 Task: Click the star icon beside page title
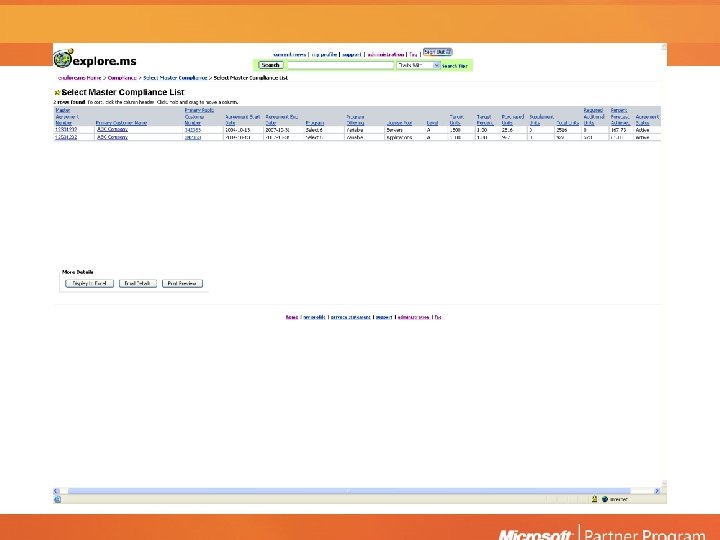point(57,93)
